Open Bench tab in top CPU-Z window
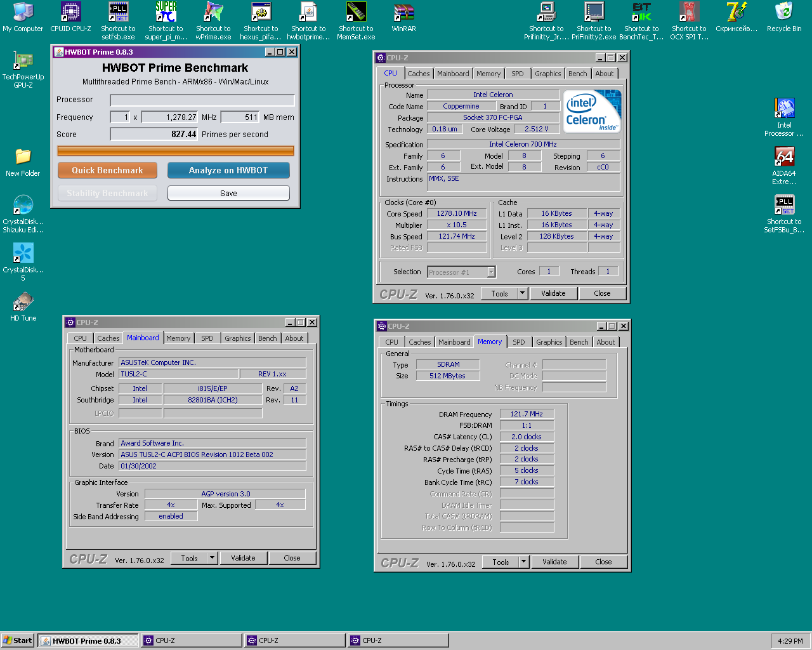The height and width of the screenshot is (650, 812). 578,74
